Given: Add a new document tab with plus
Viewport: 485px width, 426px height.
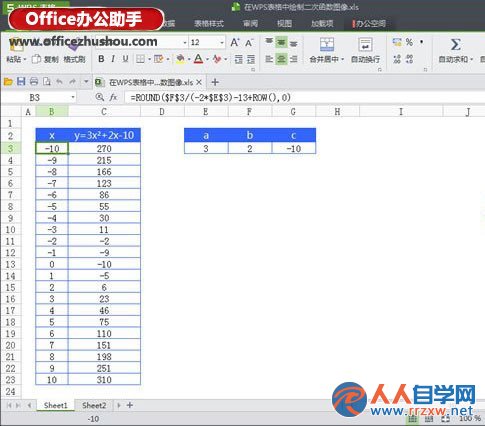Looking at the screenshot, I should tap(215, 82).
